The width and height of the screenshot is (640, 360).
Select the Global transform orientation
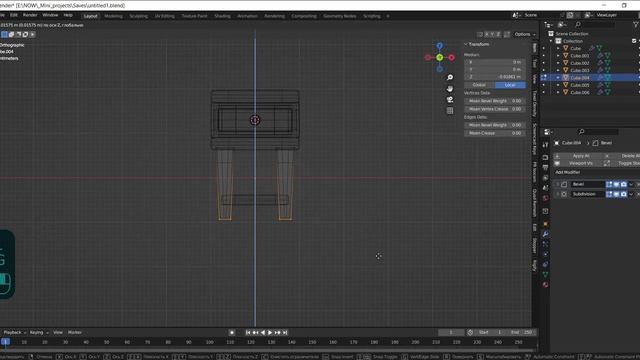click(x=479, y=85)
